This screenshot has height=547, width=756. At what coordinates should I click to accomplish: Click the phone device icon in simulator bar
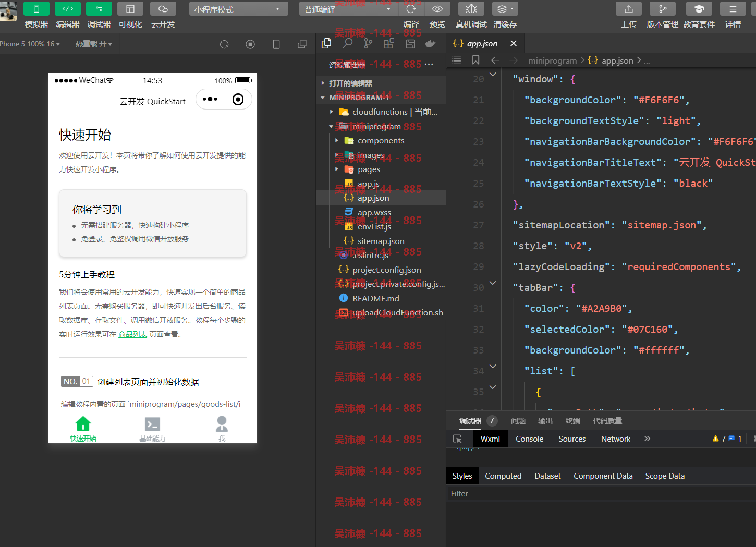pyautogui.click(x=276, y=44)
